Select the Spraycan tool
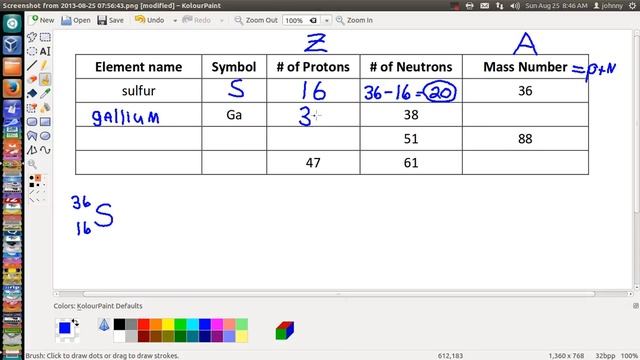The height and width of the screenshot is (360, 640). pos(45,108)
